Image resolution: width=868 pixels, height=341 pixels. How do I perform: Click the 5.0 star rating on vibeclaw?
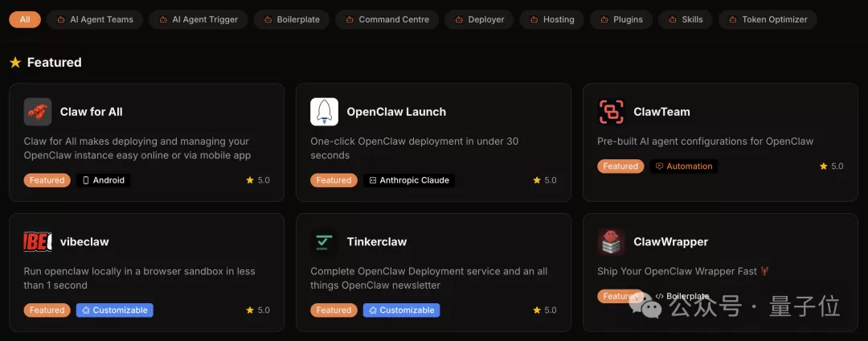click(x=258, y=310)
